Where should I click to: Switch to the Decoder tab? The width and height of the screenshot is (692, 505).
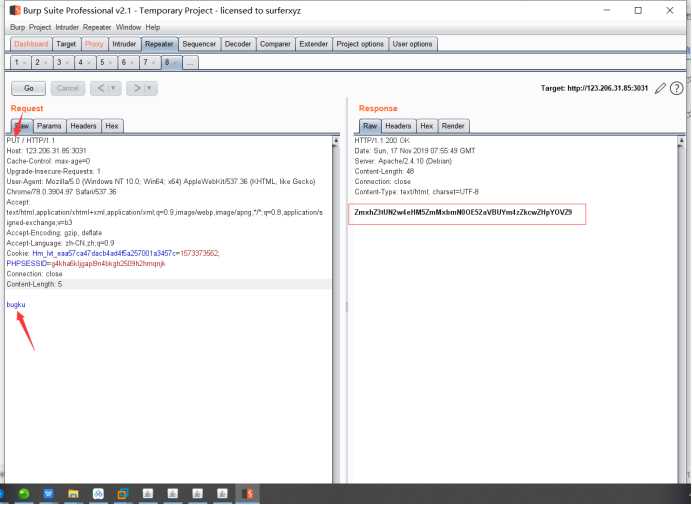click(237, 44)
